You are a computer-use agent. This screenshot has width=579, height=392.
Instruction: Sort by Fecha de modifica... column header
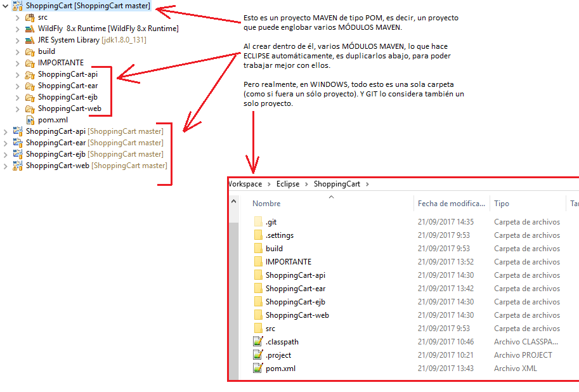pyautogui.click(x=452, y=203)
